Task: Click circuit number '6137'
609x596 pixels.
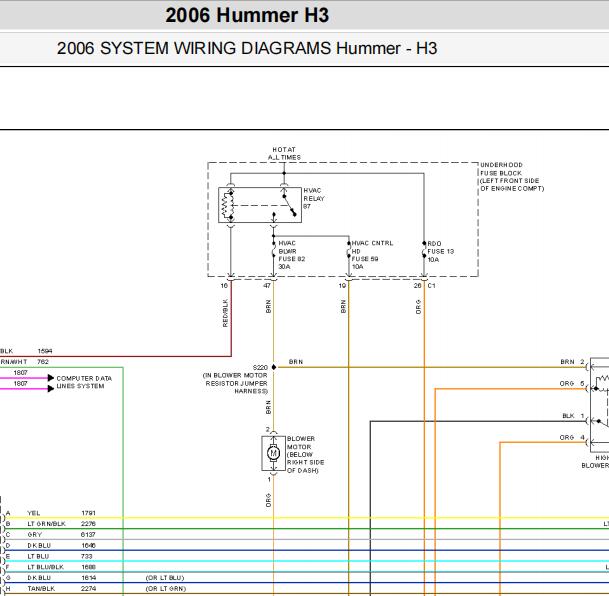Action: pyautogui.click(x=88, y=535)
